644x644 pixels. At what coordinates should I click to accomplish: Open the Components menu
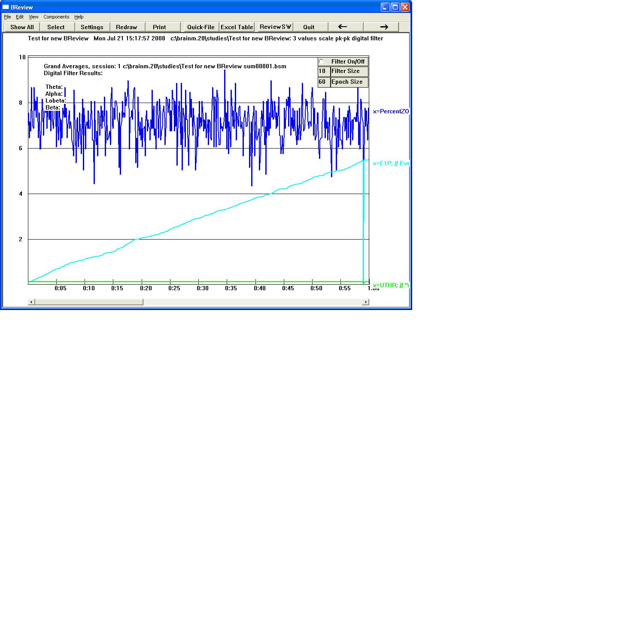coord(56,17)
